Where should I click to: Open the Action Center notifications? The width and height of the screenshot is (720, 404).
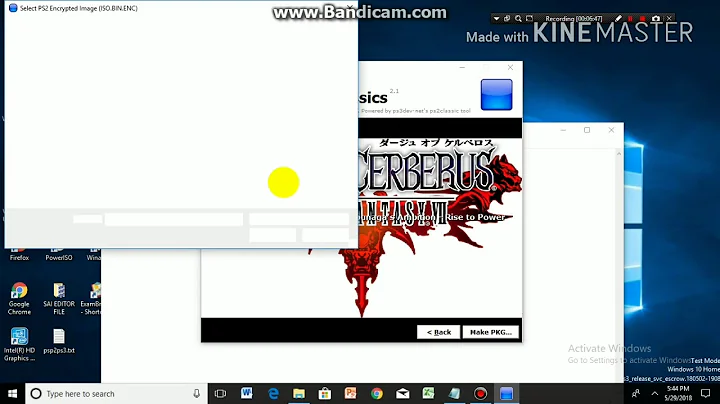706,393
